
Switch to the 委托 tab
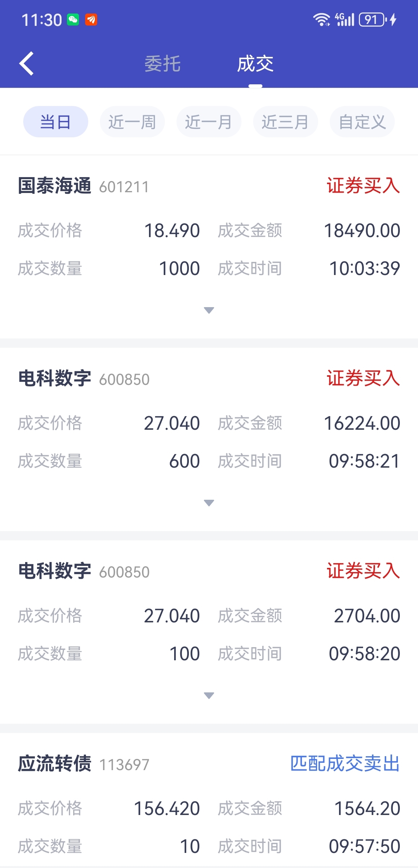163,64
